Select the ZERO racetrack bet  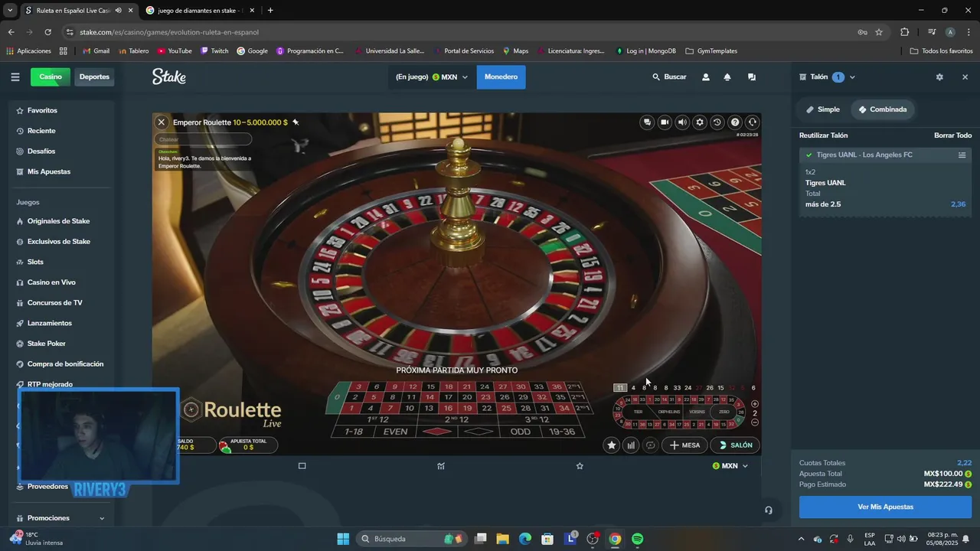point(724,412)
